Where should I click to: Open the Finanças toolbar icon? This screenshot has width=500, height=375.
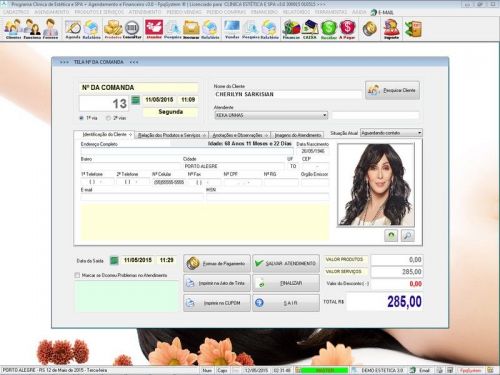[x=291, y=29]
